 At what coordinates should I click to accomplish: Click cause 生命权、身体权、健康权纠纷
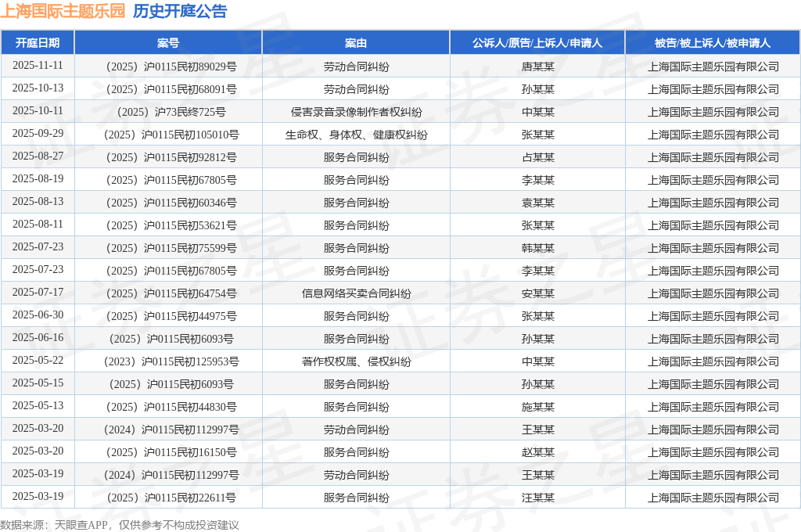coord(356,135)
